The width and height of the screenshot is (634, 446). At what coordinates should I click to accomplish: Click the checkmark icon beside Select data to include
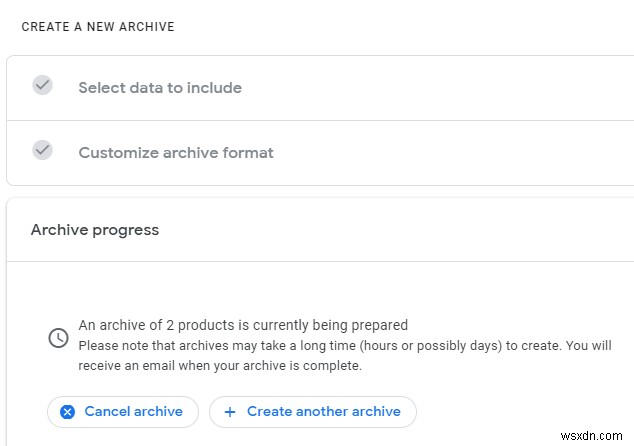point(42,85)
